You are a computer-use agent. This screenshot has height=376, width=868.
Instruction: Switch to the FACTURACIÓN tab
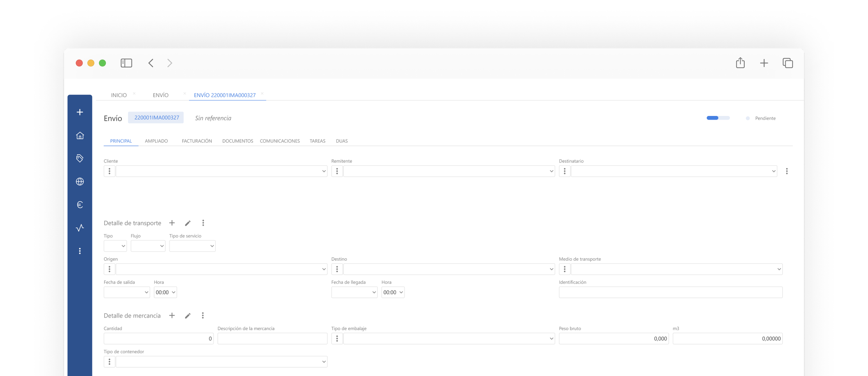click(x=197, y=141)
